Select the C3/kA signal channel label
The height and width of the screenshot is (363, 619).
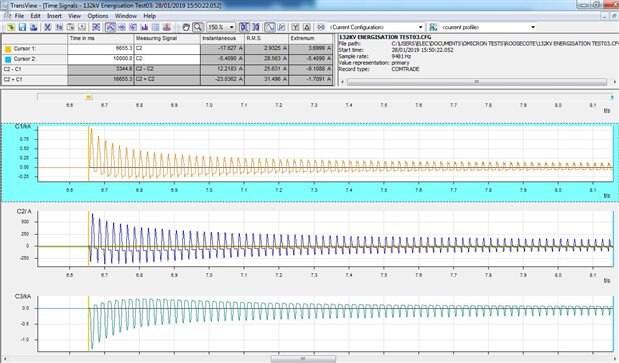point(23,296)
